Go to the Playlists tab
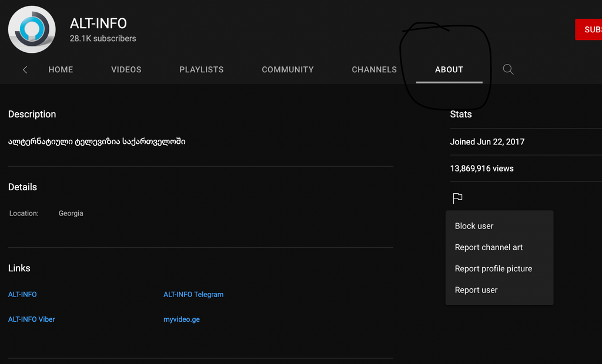602x364 pixels. [202, 69]
